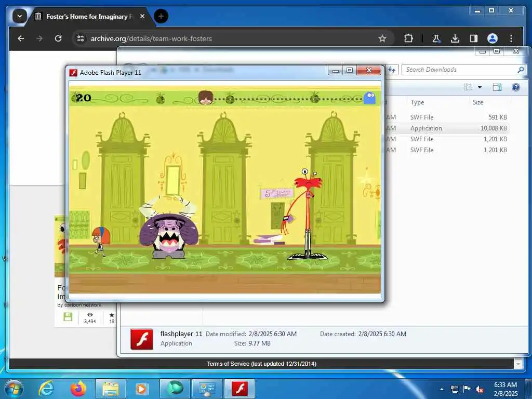532x399 pixels.
Task: Open the Action Center flag icon
Action: click(467, 389)
